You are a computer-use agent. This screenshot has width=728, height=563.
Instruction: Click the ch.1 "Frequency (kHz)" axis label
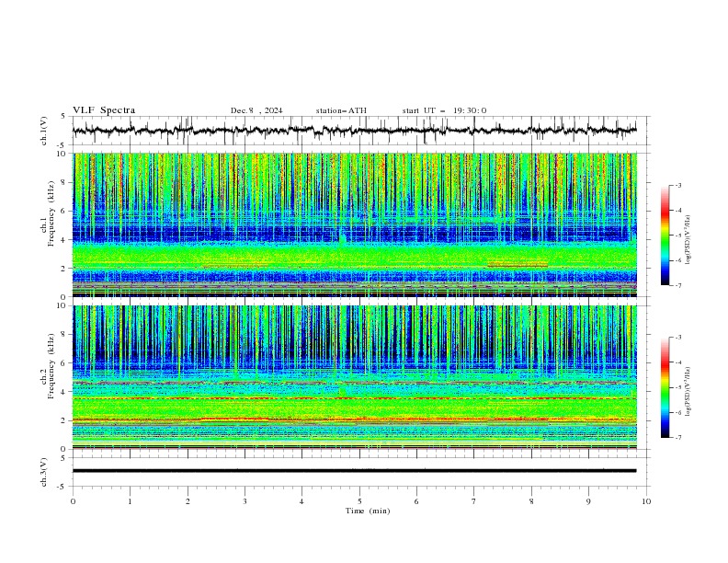(x=51, y=214)
